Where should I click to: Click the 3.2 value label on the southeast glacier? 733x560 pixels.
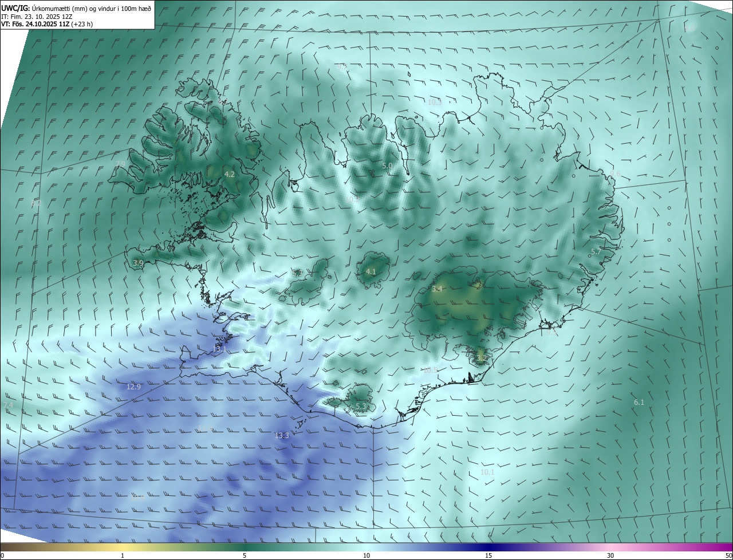(482, 358)
